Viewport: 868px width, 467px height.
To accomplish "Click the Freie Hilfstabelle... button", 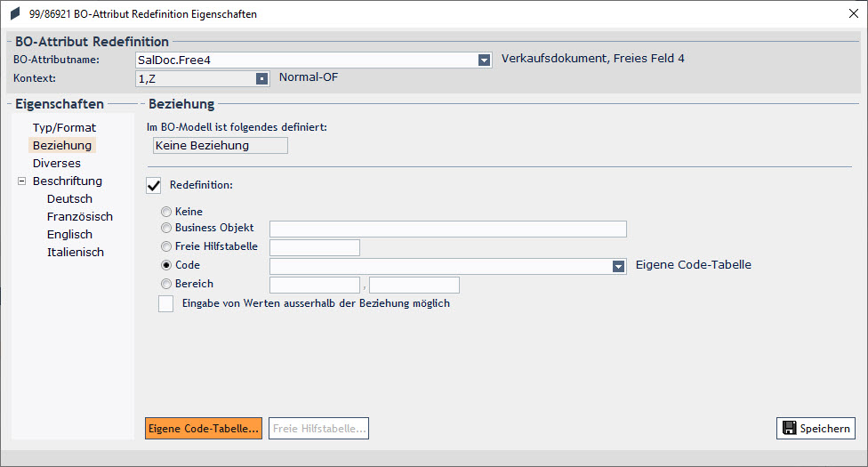I will tap(319, 428).
